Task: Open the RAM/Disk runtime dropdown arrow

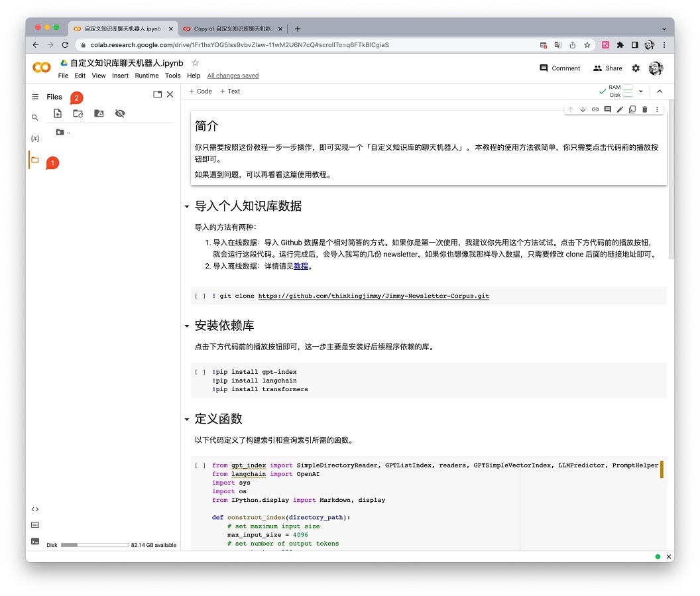Action: pos(640,91)
